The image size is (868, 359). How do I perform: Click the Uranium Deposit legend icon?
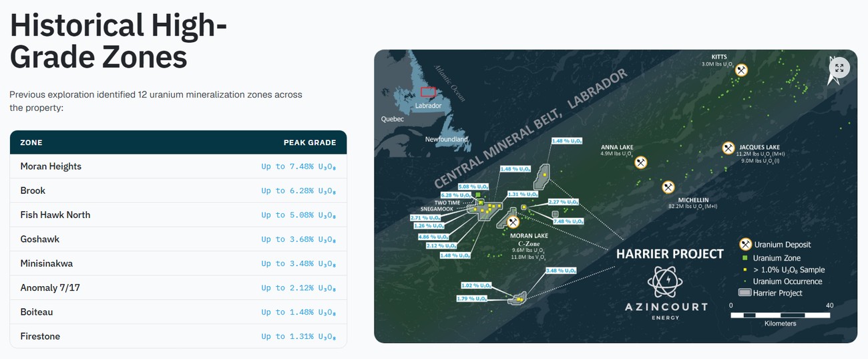[x=745, y=245]
